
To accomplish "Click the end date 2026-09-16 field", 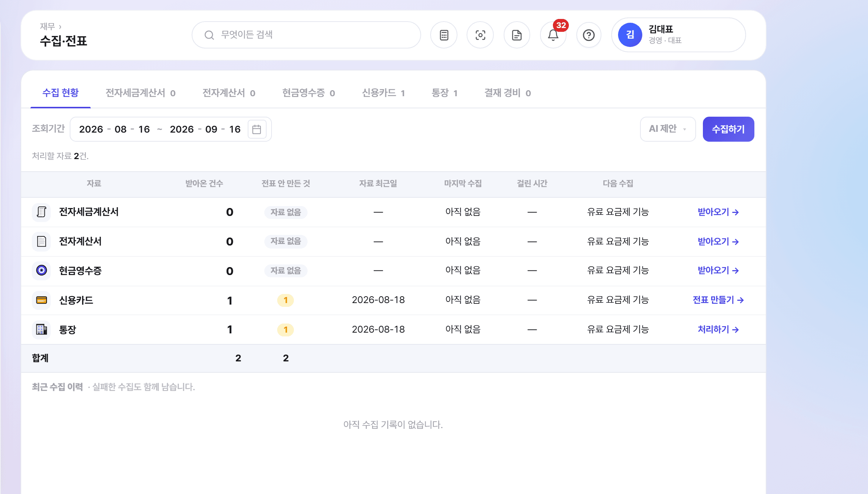I will pyautogui.click(x=205, y=129).
